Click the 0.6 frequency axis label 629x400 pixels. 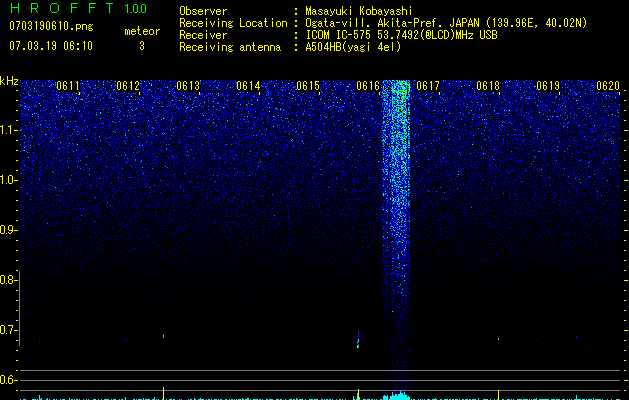click(x=7, y=380)
